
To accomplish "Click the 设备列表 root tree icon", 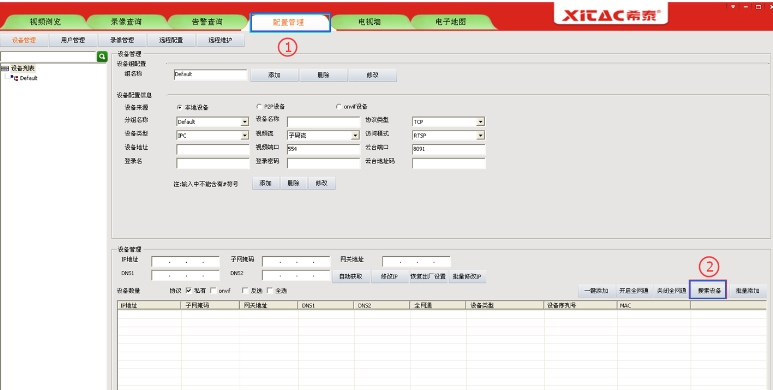I will (5, 69).
